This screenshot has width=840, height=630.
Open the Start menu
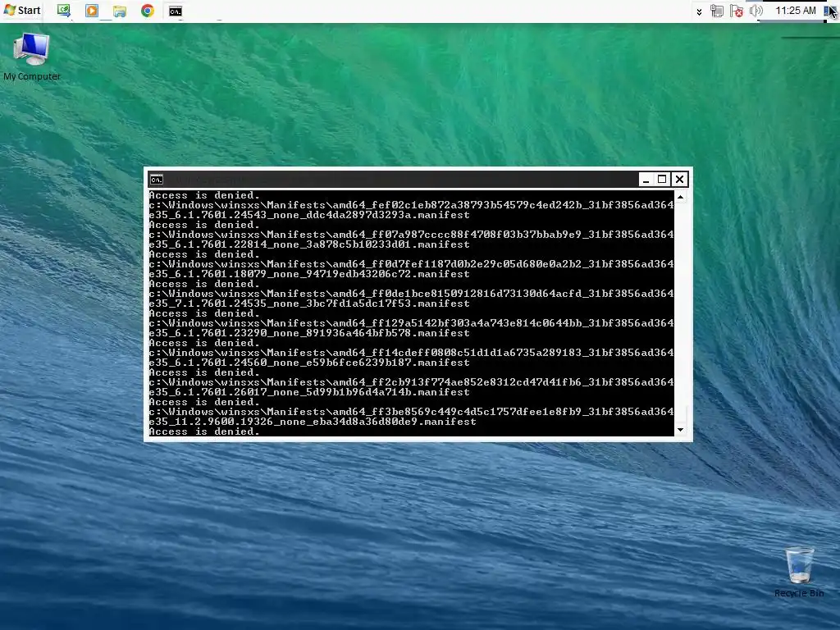click(x=22, y=10)
